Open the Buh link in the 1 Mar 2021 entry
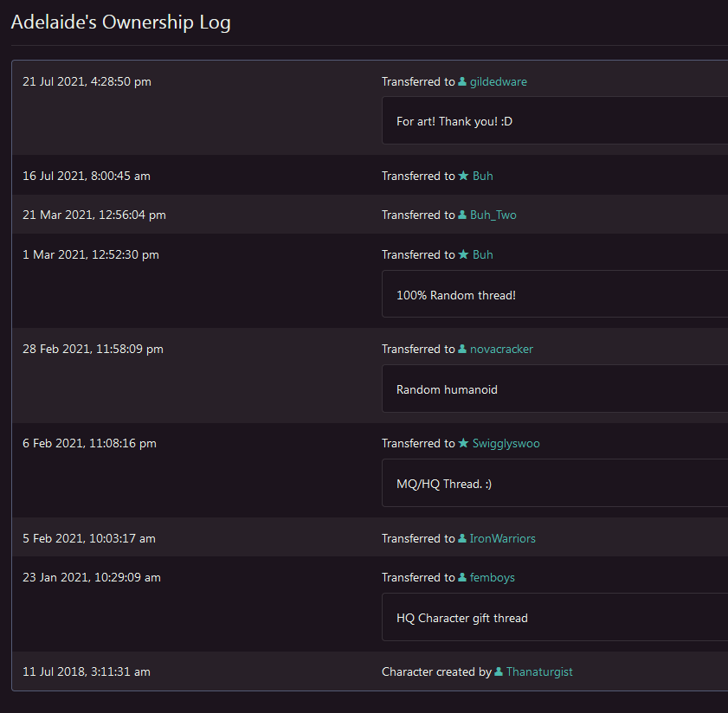The height and width of the screenshot is (713, 728). 482,254
